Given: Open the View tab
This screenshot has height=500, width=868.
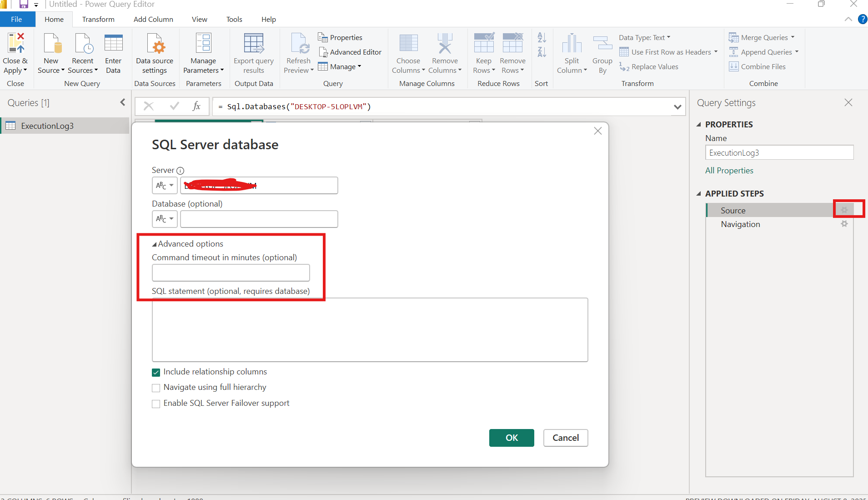Looking at the screenshot, I should (199, 20).
